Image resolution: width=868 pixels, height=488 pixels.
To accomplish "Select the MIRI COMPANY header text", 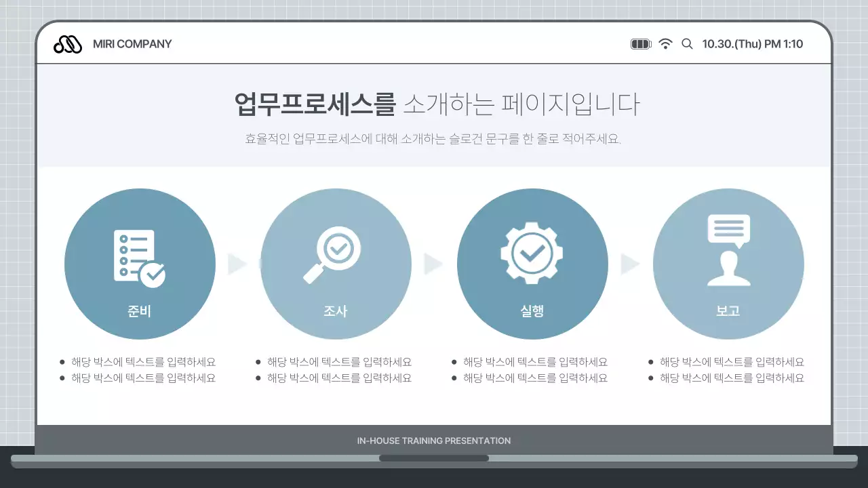I will pyautogui.click(x=132, y=43).
